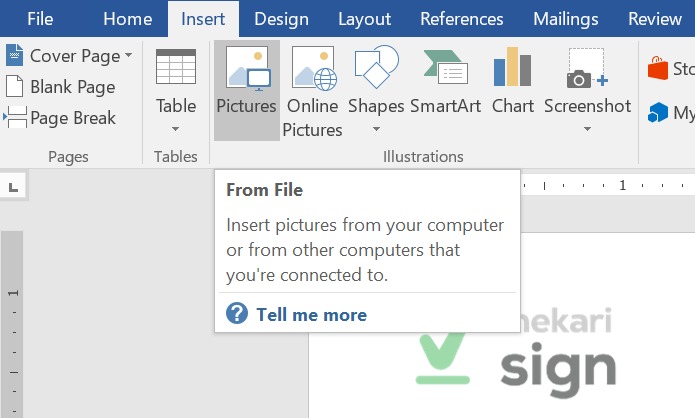Click the Online Pictures icon

click(x=314, y=69)
